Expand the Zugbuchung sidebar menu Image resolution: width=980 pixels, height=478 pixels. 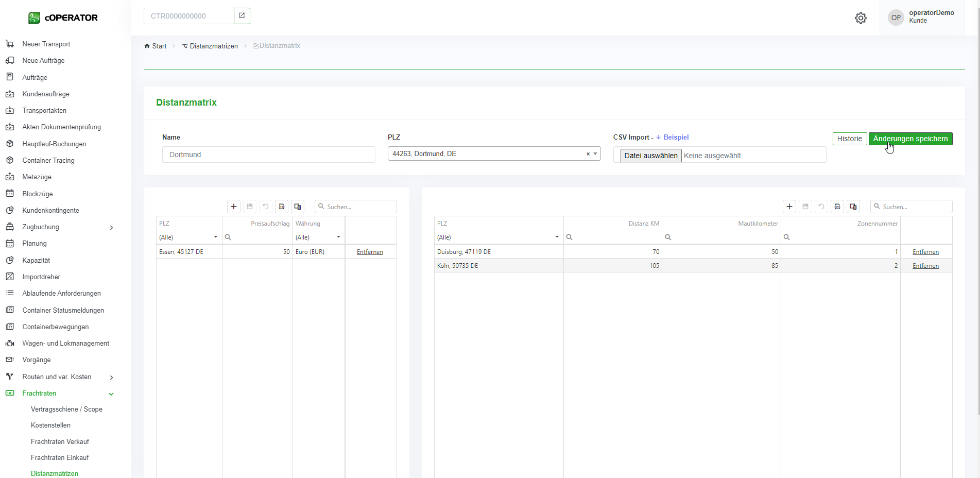pos(111,227)
